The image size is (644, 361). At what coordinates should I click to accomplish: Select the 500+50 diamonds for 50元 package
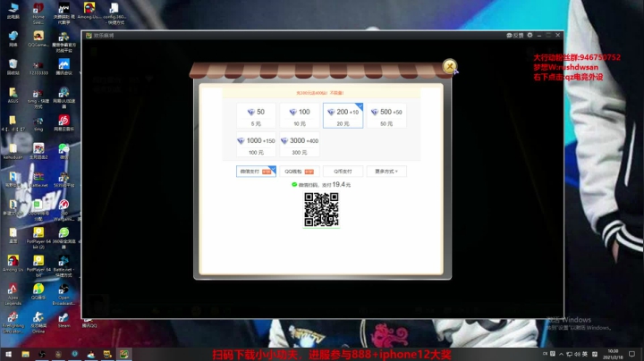386,115
